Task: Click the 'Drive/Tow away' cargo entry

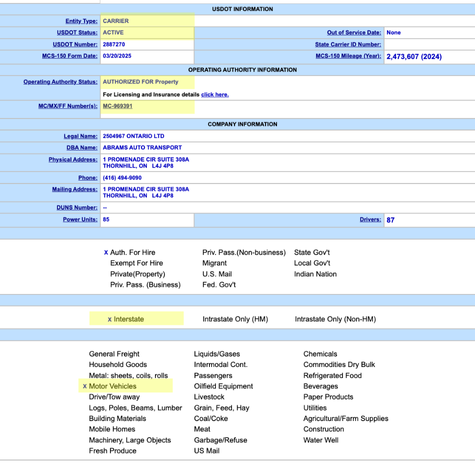Action: 114,397
